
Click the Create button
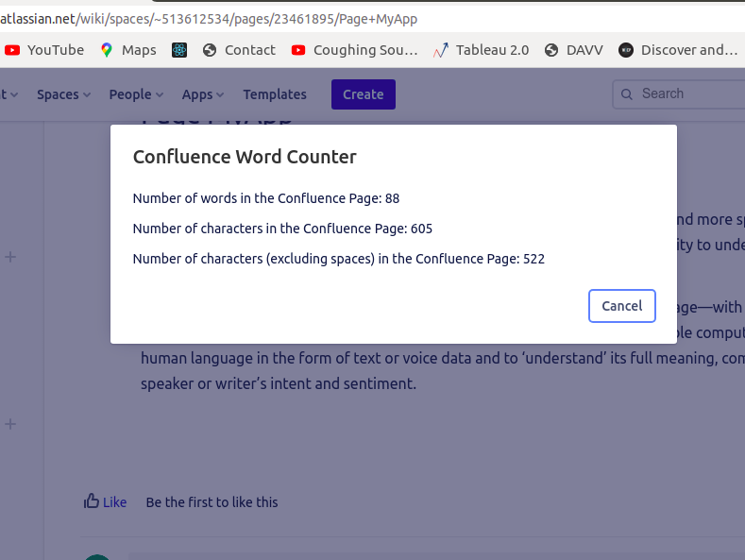[364, 94]
